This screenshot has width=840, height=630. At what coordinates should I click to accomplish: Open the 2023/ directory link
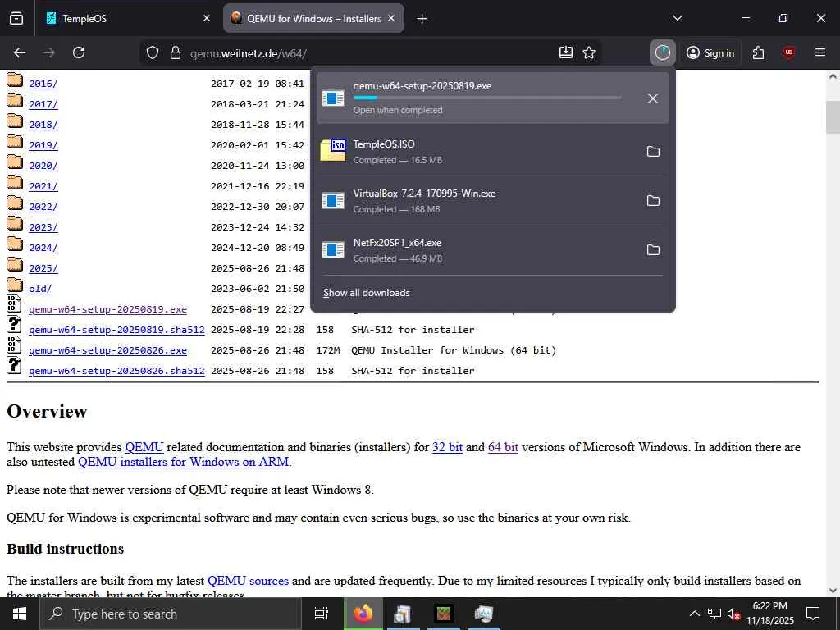pos(43,227)
